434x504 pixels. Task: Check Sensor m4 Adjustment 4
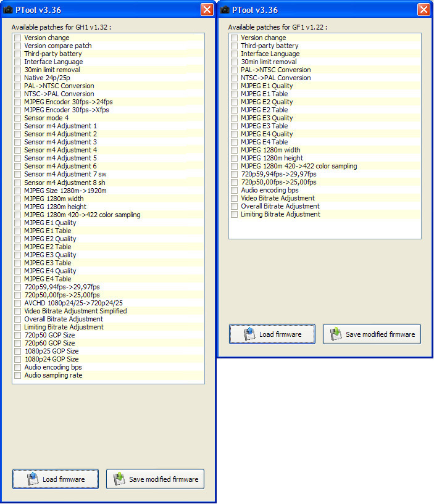[18, 151]
